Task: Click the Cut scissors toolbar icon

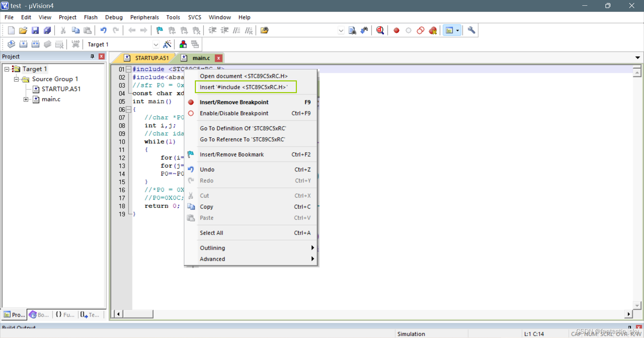Action: (x=63, y=30)
